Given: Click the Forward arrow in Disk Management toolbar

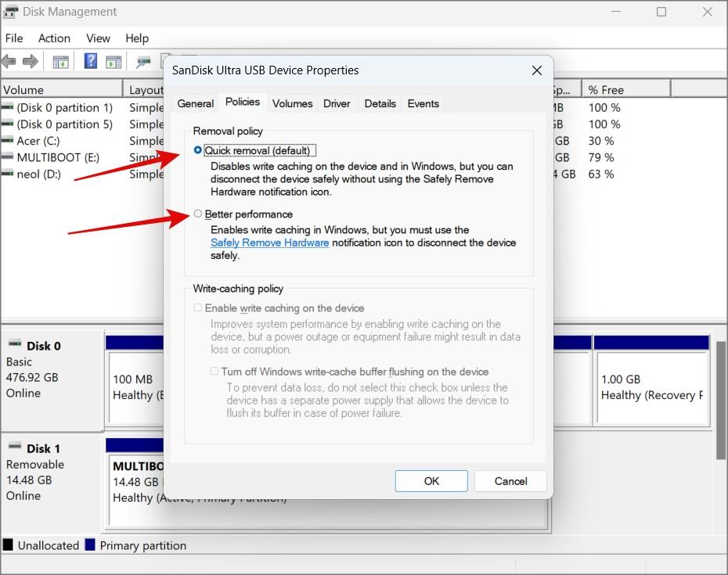Looking at the screenshot, I should [31, 61].
